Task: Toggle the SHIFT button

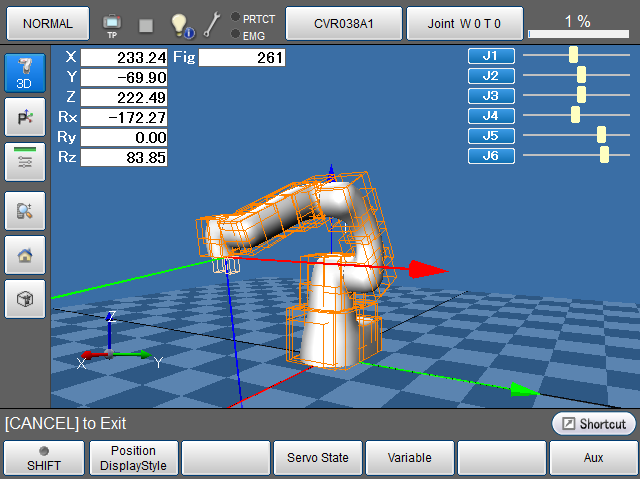Action: coord(43,457)
